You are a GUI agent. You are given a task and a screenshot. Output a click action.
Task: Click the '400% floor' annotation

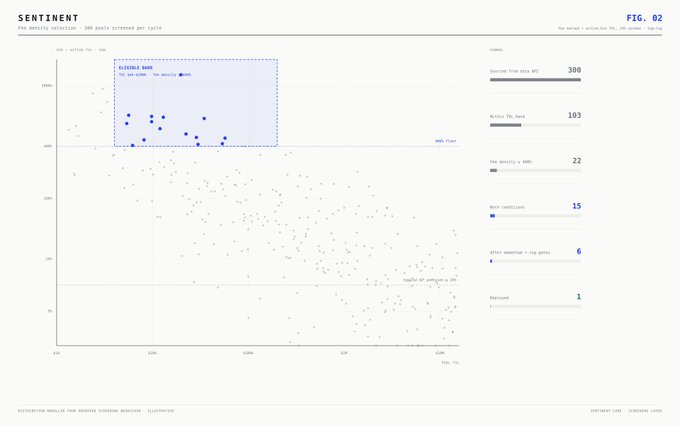(x=445, y=141)
